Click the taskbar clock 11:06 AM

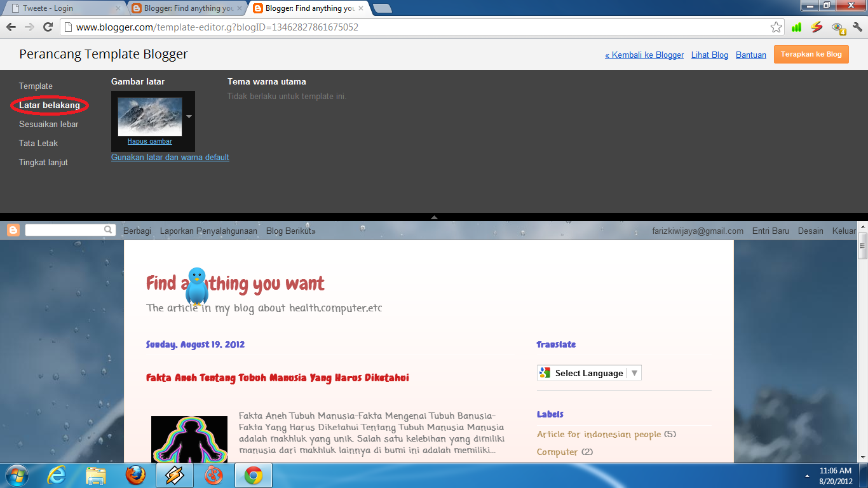click(835, 471)
